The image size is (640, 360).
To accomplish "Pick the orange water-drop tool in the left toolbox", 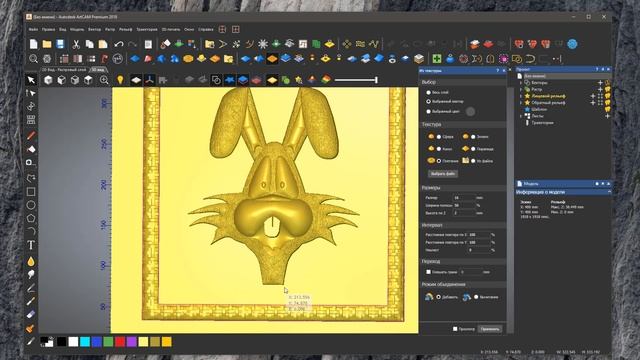I will 31,261.
